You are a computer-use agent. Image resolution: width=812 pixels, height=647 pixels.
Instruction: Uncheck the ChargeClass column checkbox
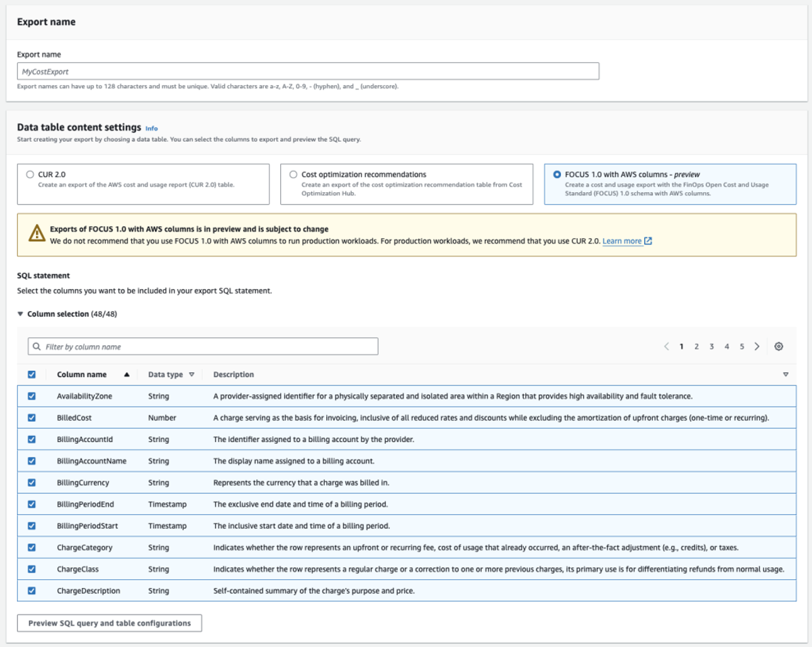click(x=32, y=569)
